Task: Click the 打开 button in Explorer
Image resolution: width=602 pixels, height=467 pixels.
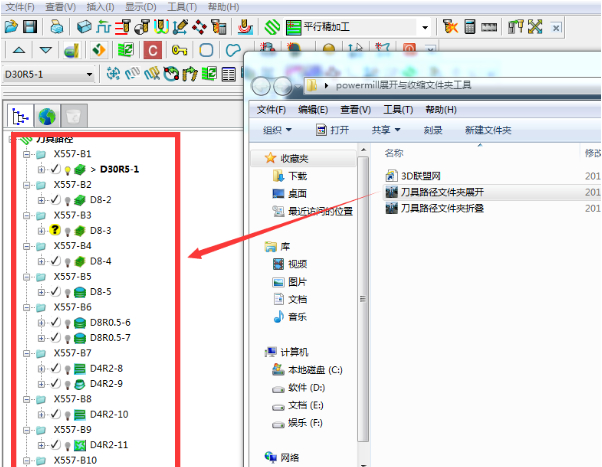Action: pyautogui.click(x=332, y=130)
